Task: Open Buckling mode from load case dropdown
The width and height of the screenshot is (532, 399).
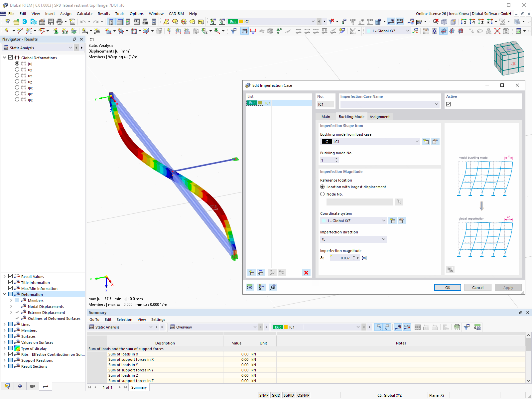Action: 417,142
